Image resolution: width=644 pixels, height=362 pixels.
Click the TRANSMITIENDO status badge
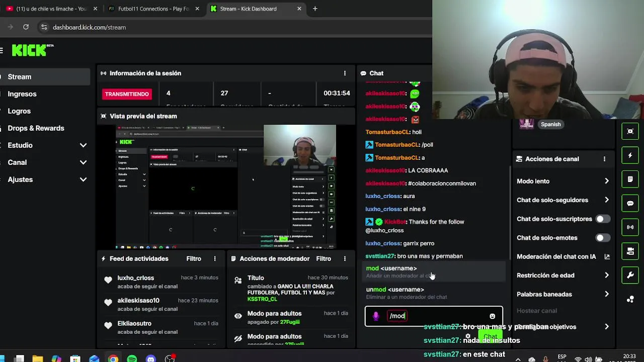coord(127,94)
